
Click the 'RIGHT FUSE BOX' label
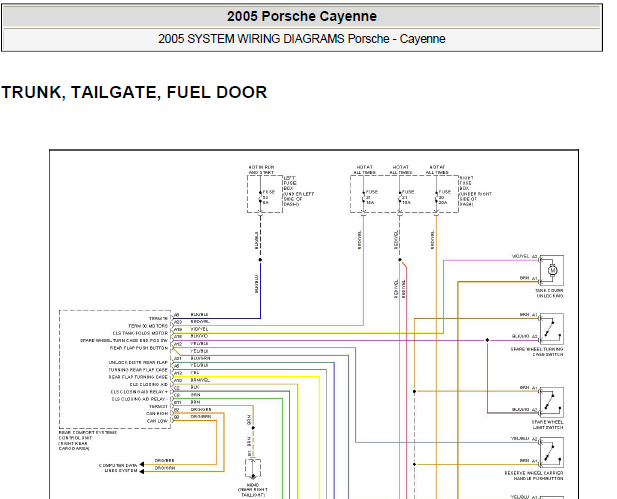475,191
